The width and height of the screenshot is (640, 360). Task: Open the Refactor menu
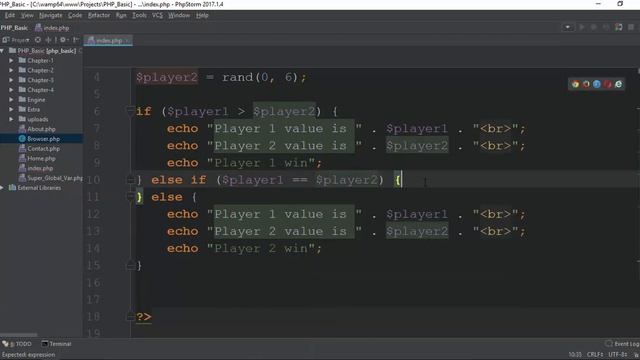(x=99, y=15)
